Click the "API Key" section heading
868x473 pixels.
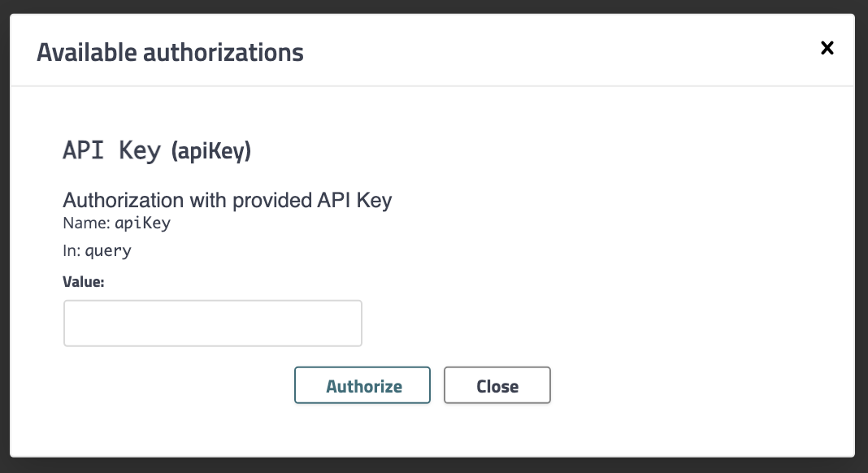(111, 151)
